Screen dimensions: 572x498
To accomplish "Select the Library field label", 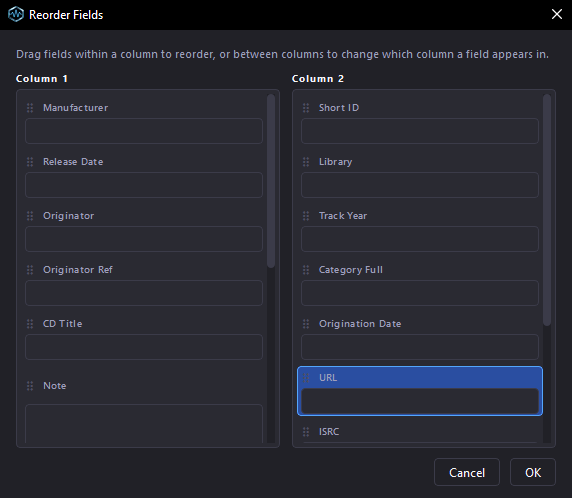I will 336,162.
